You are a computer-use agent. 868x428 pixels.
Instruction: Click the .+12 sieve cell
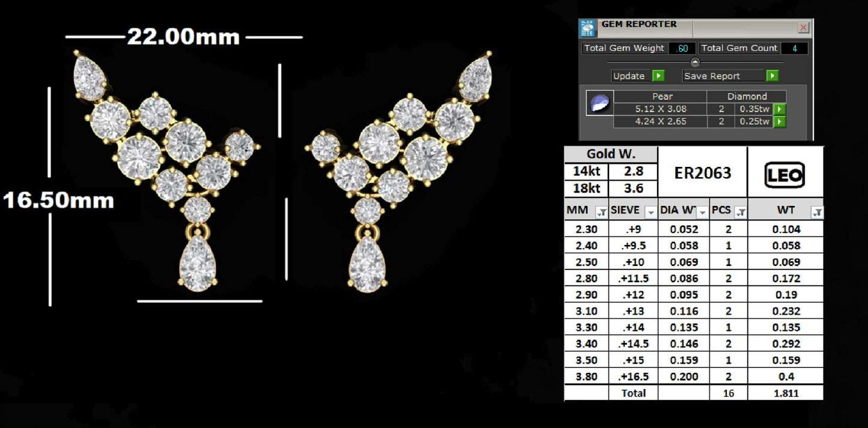pos(634,295)
